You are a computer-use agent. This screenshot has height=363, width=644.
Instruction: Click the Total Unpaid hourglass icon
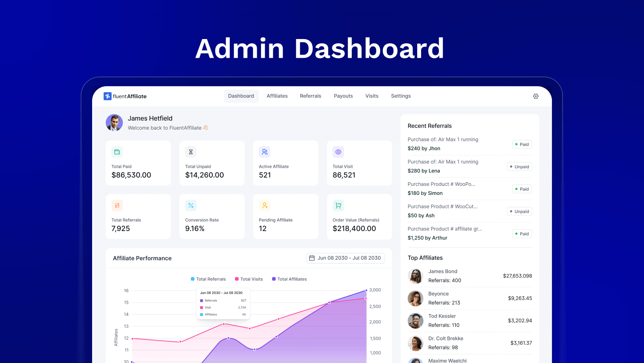191,152
